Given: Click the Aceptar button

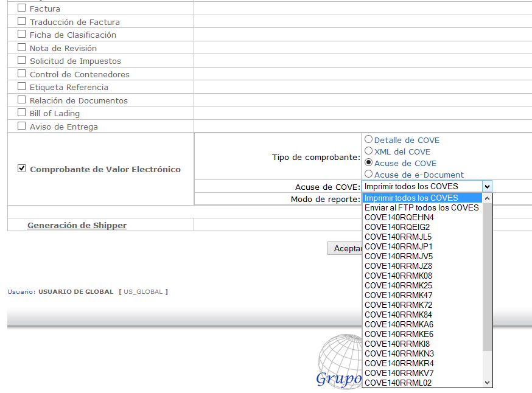Looking at the screenshot, I should coord(345,248).
